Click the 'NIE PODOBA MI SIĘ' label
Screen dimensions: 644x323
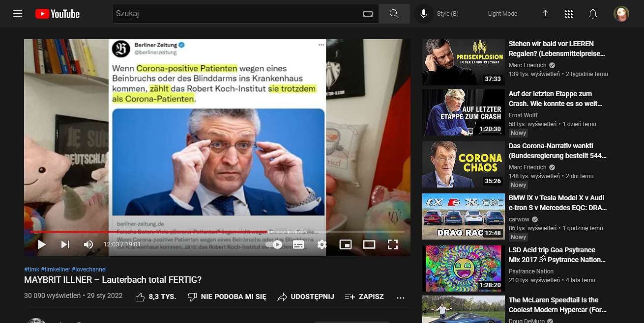pyautogui.click(x=234, y=297)
